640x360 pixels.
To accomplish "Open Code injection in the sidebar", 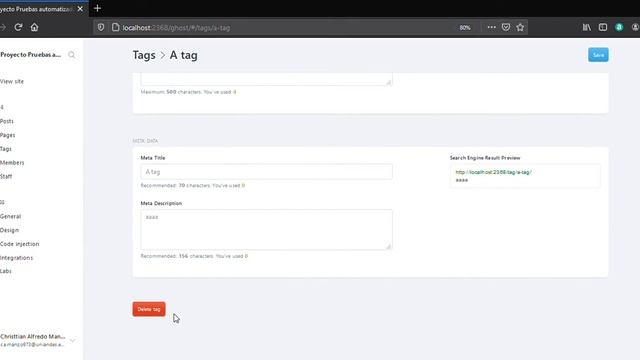I will click(20, 244).
